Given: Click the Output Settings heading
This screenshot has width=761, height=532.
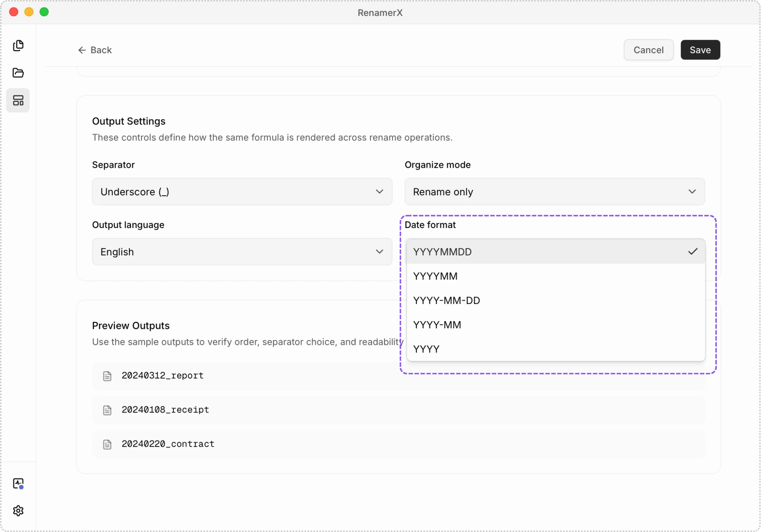Looking at the screenshot, I should 129,121.
